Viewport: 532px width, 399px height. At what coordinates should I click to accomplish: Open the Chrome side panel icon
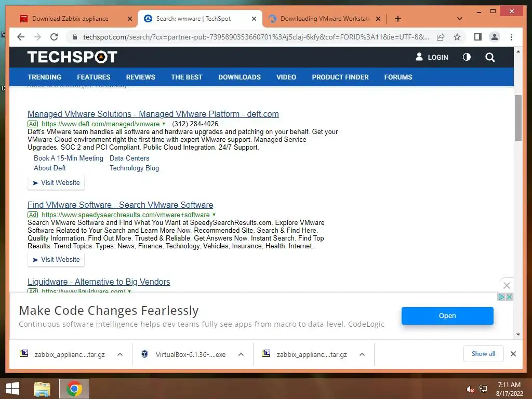tap(478, 37)
